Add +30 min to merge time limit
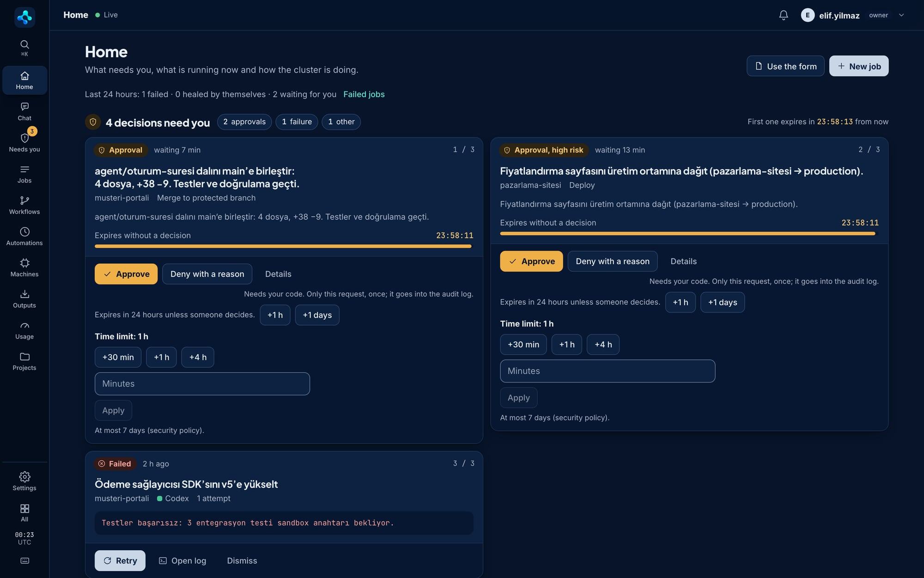 pos(118,357)
